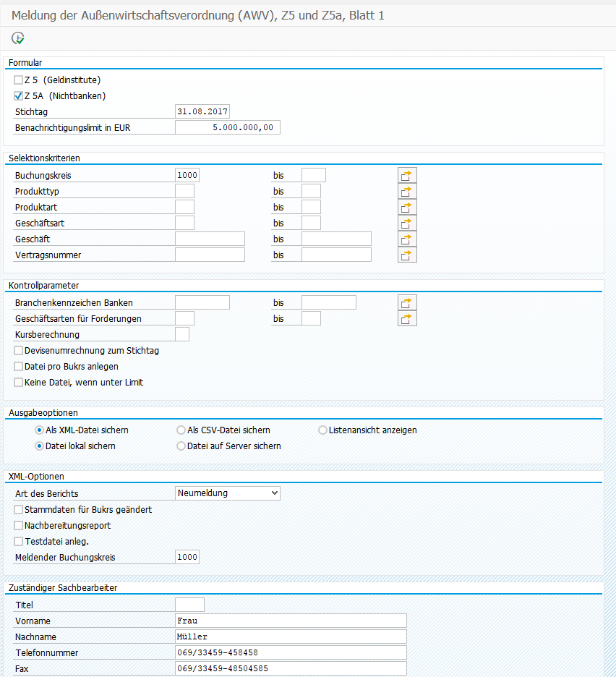Check the Testdatei anleg. checkbox

tap(19, 542)
